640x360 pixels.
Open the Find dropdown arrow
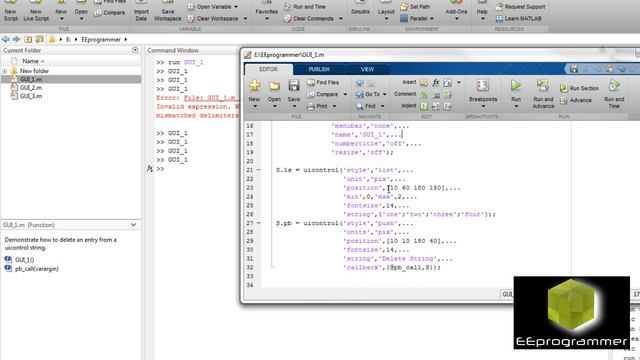pos(382,106)
